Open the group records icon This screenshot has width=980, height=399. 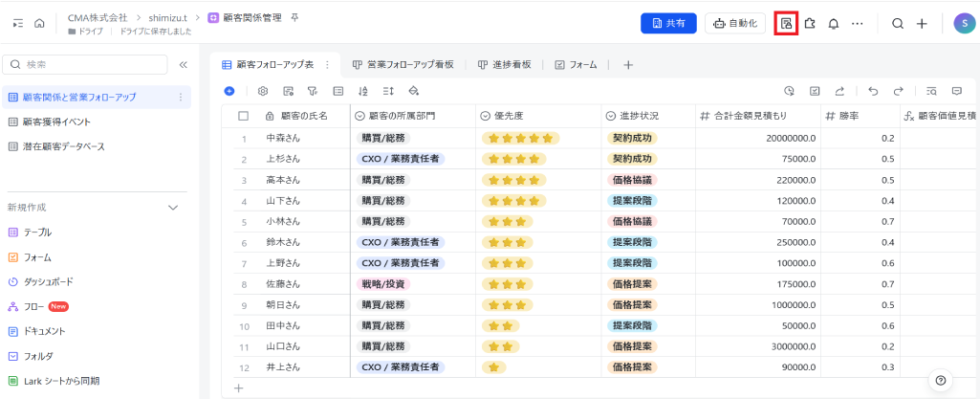pos(338,91)
